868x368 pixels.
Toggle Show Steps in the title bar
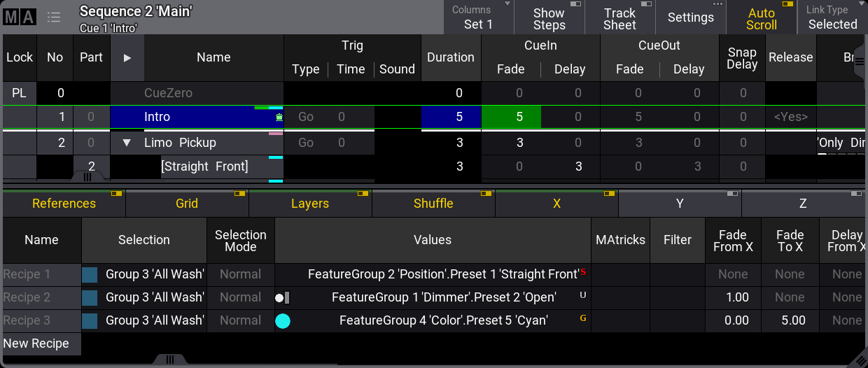pyautogui.click(x=549, y=17)
